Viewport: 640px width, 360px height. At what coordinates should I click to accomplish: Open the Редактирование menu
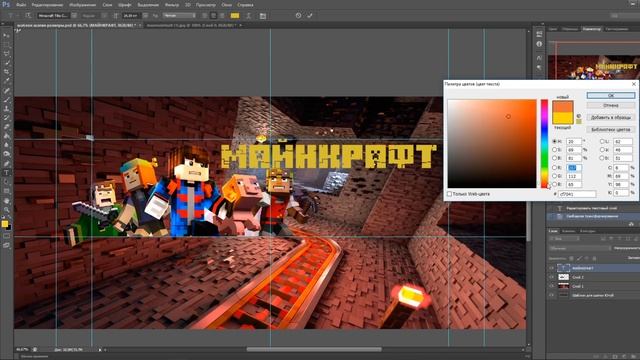[47, 5]
